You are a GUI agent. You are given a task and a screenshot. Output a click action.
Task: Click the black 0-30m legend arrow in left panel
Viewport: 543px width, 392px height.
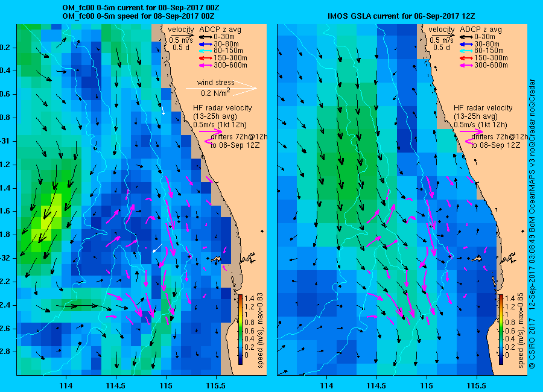point(205,37)
